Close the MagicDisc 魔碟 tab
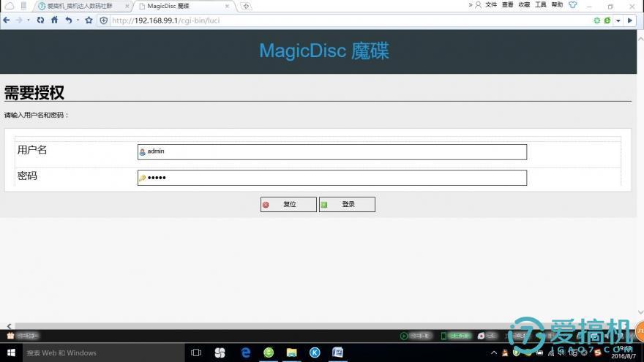The height and width of the screenshot is (362, 644). 227,6
